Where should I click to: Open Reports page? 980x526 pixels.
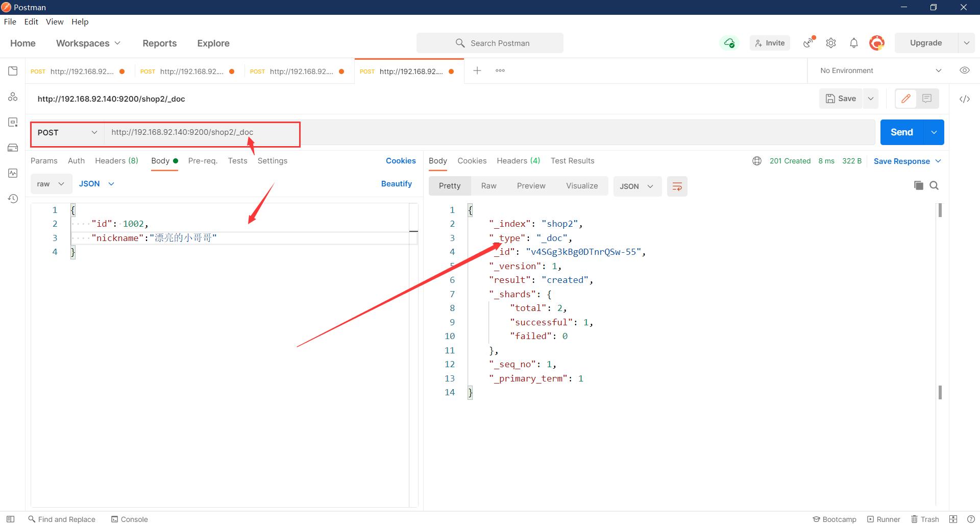click(x=160, y=43)
